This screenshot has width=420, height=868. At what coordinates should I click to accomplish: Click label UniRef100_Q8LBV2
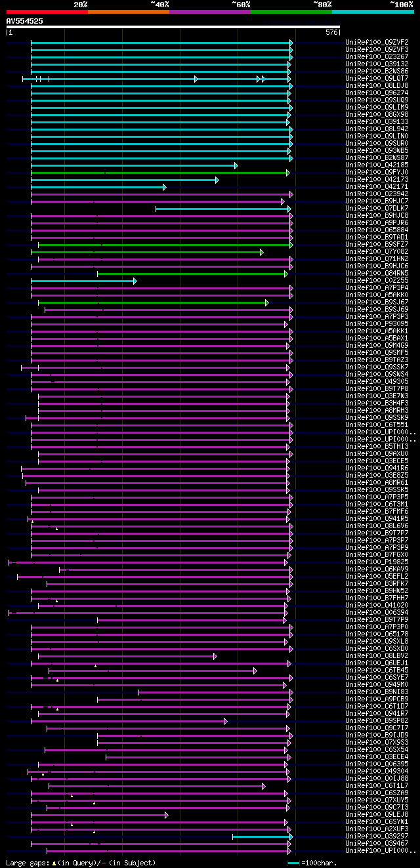point(377,656)
